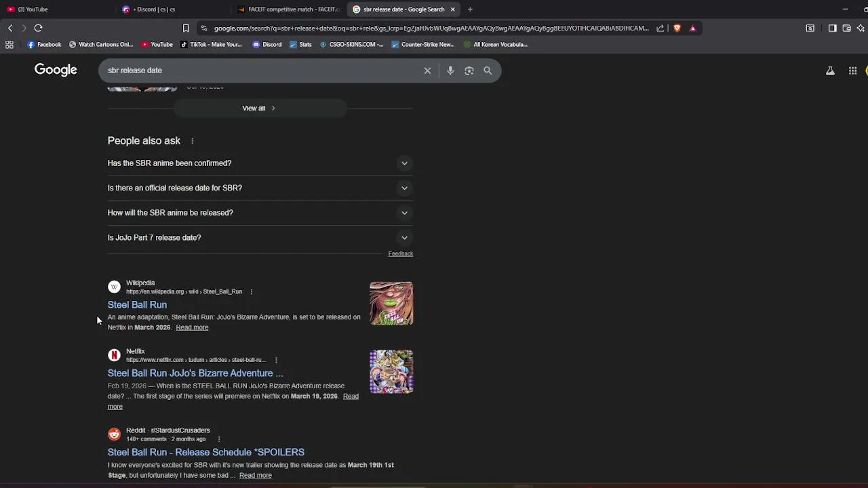Go back to the previous page
Image resolution: width=868 pixels, height=488 pixels.
tap(10, 28)
